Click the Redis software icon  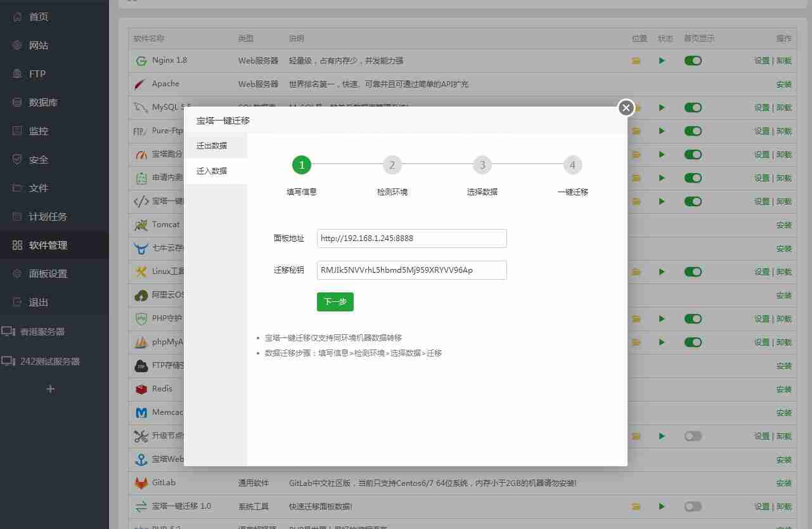(141, 389)
